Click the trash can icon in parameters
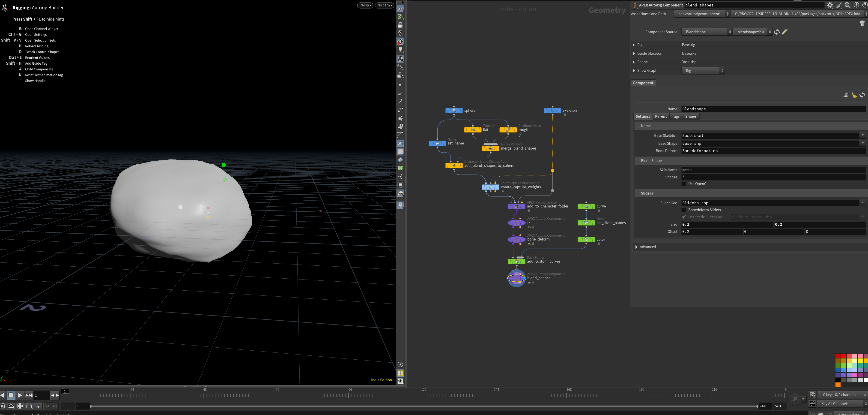This screenshot has height=415, width=868. click(862, 23)
